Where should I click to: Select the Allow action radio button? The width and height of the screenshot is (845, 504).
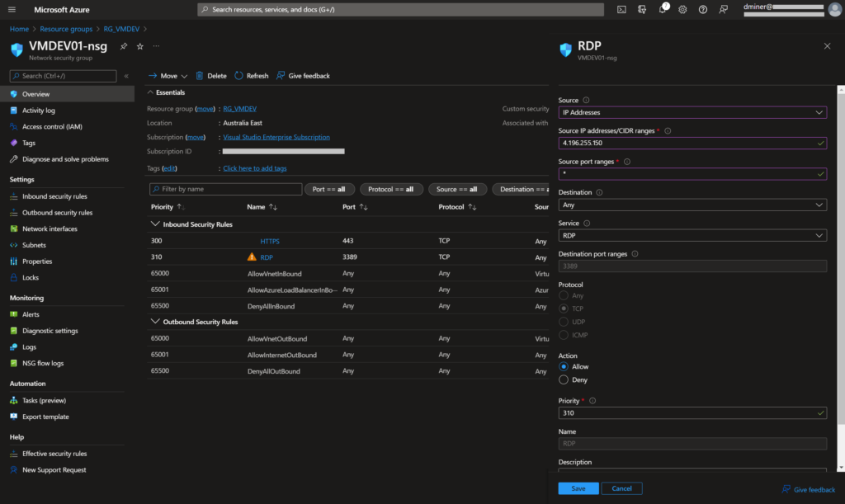[564, 366]
